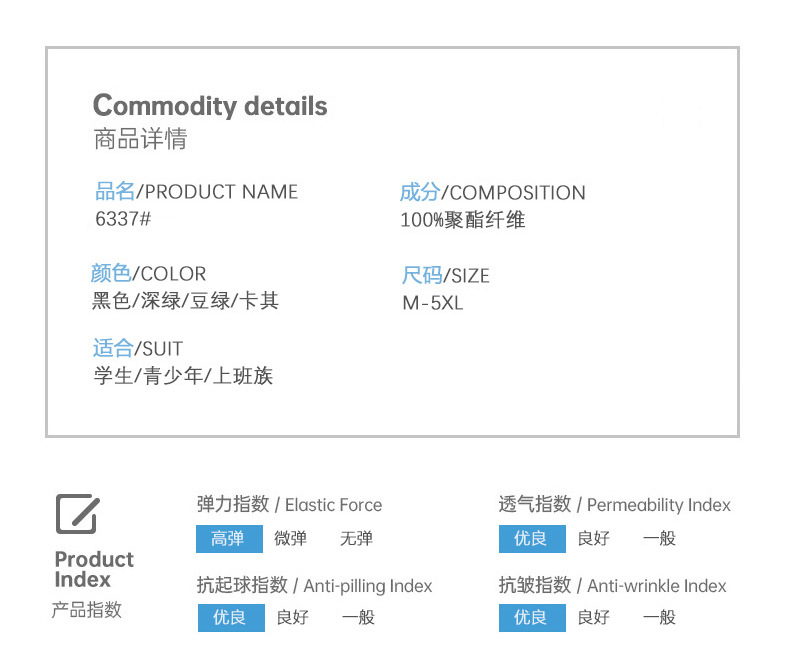Viewport: 790px width, 672px height.
Task: Select 优良 under Anti-wrinkle Index
Action: click(532, 618)
